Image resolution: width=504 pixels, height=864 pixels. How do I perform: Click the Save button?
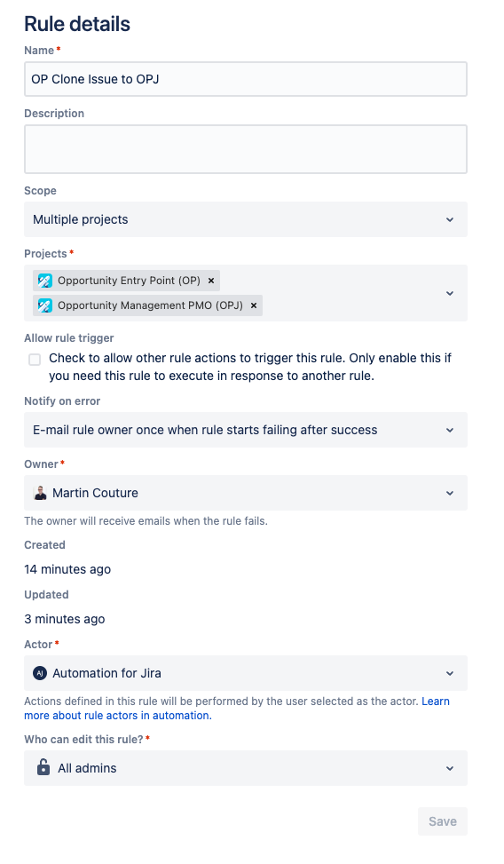442,821
